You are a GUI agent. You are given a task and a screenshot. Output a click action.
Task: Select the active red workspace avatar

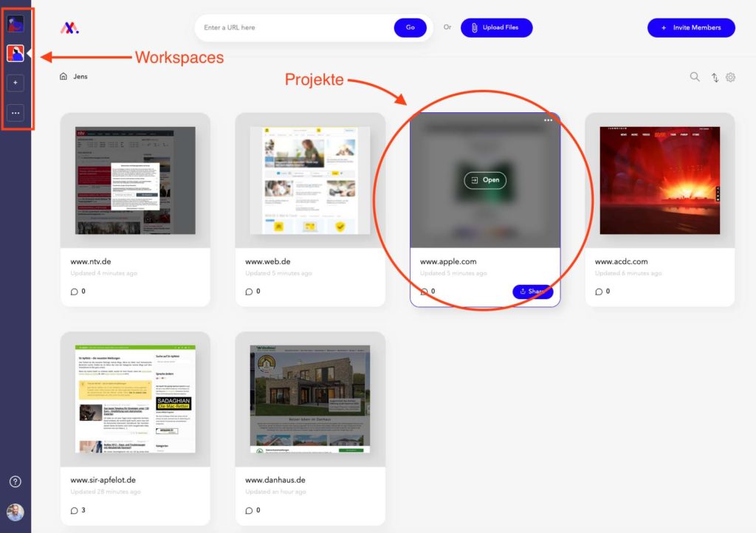(x=16, y=53)
